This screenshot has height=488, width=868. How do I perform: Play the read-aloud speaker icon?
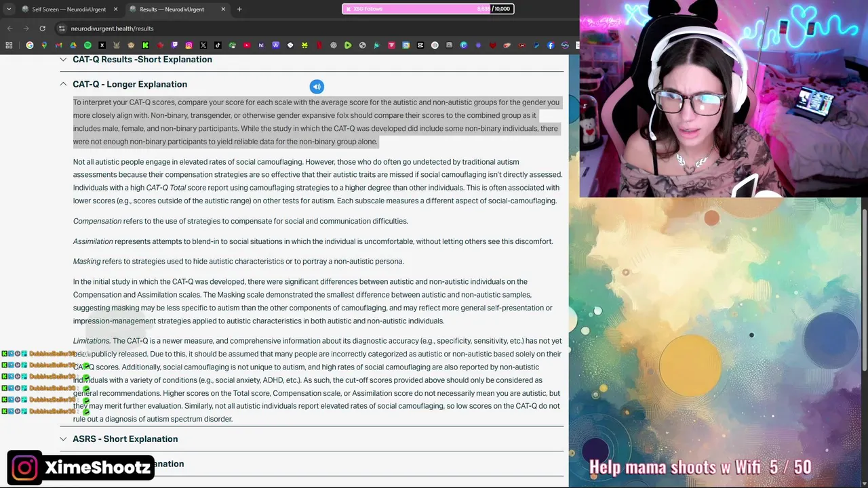(317, 86)
